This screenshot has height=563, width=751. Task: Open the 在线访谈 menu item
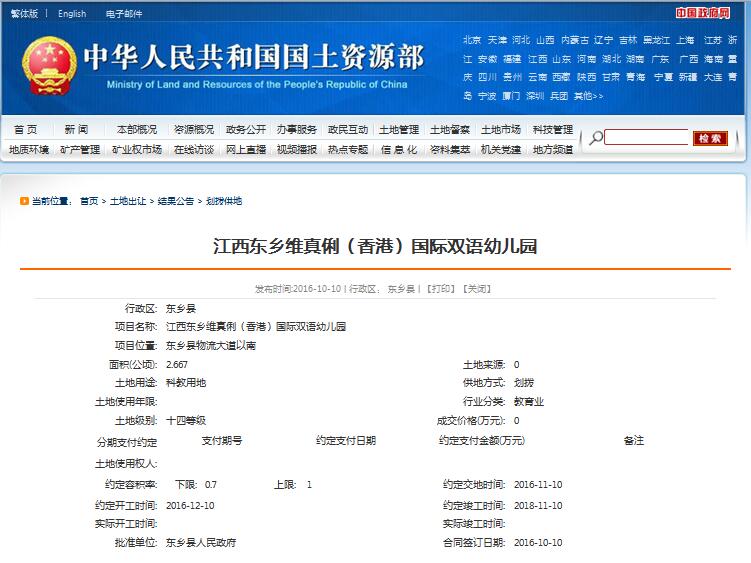pos(193,149)
